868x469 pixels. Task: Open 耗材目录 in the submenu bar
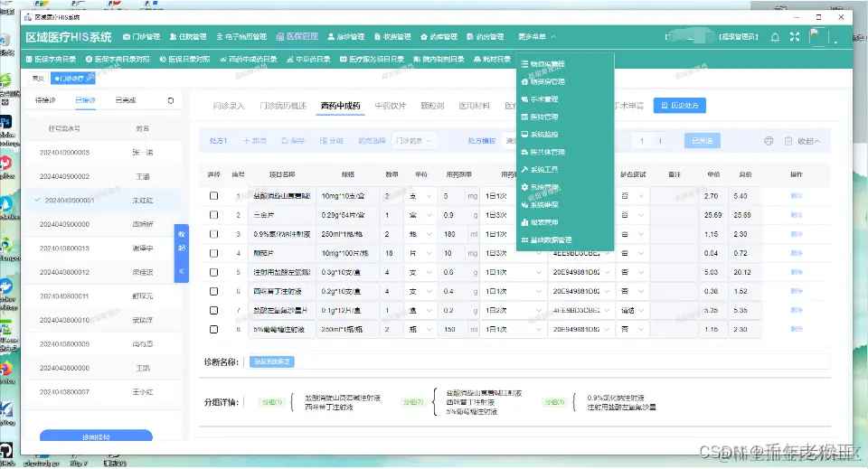[x=493, y=59]
